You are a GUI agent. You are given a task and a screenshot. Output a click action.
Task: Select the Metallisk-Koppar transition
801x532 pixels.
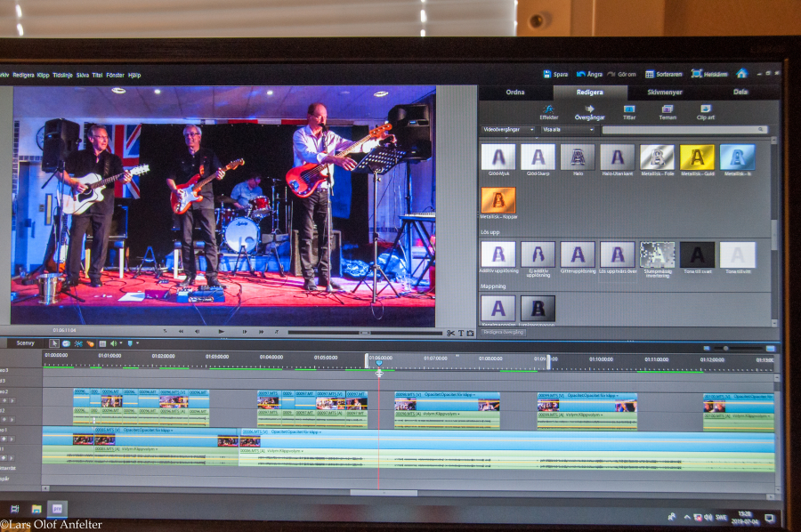498,200
